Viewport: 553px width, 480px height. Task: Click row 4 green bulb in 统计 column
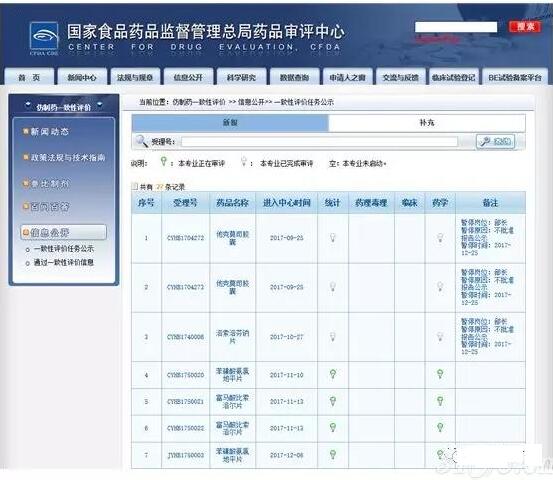(x=333, y=375)
